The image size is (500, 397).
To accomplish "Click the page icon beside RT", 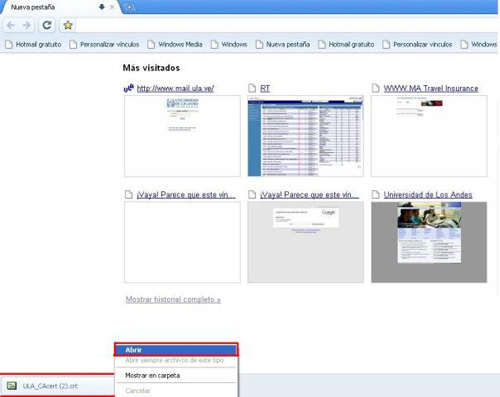I will coord(252,88).
